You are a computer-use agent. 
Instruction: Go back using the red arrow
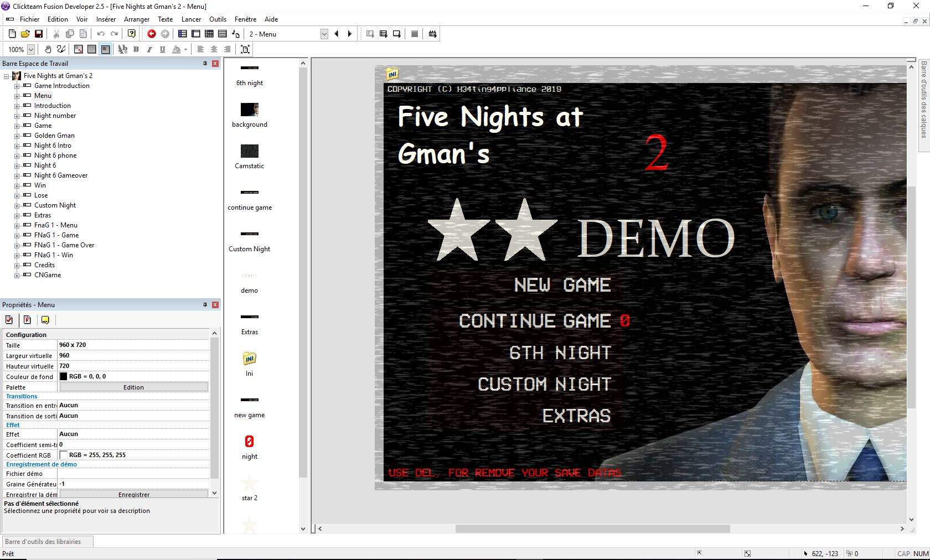[151, 34]
